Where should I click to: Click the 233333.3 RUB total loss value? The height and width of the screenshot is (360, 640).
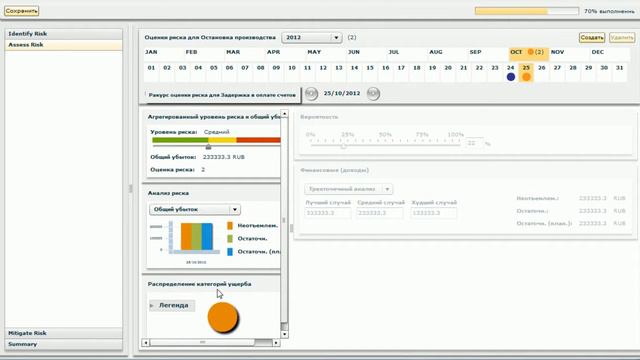tap(224, 157)
